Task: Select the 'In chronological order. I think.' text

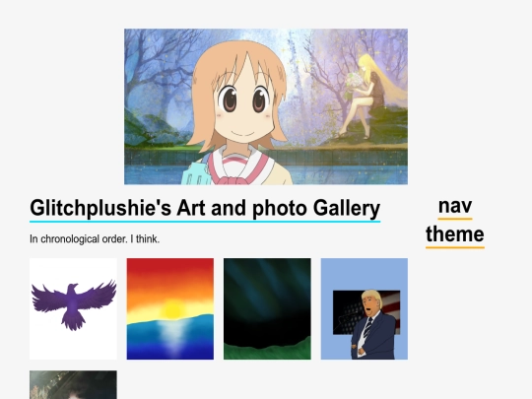Action: 95,239
